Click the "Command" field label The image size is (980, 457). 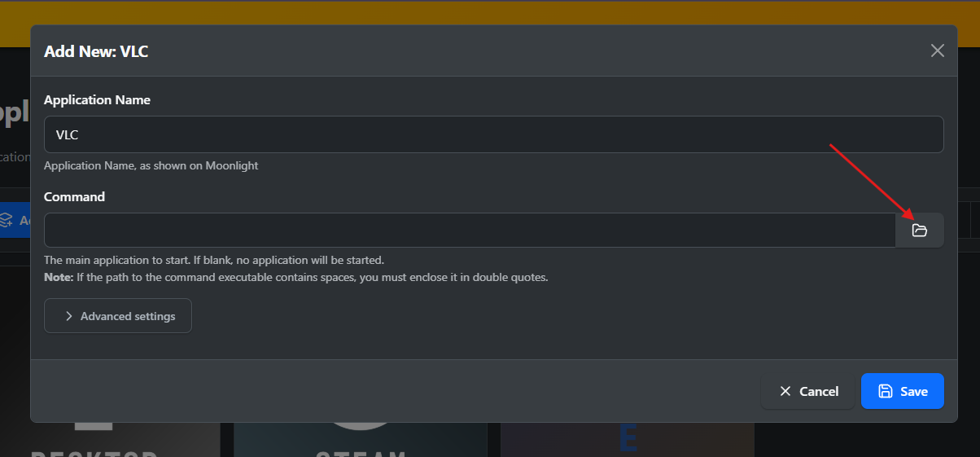[x=74, y=197]
